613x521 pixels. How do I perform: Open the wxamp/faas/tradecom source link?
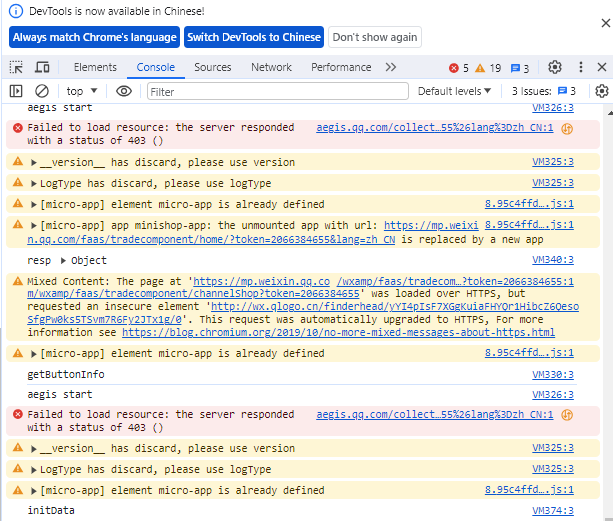pos(455,281)
